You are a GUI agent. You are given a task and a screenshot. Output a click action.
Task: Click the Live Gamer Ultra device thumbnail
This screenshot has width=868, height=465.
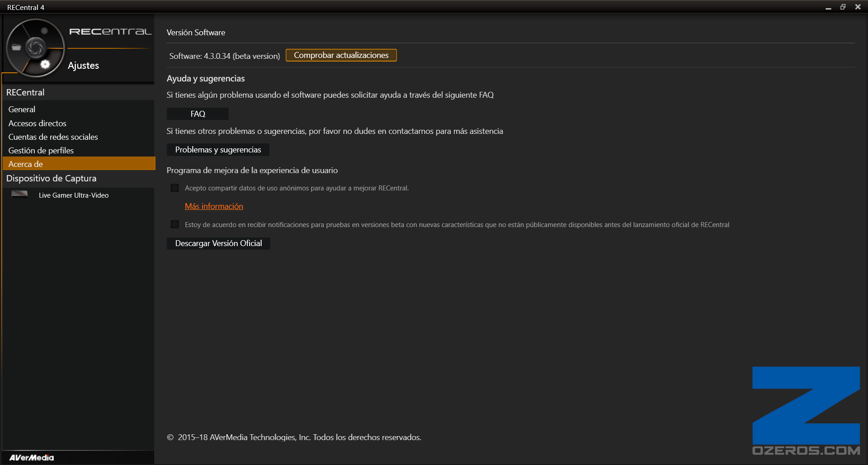click(19, 195)
